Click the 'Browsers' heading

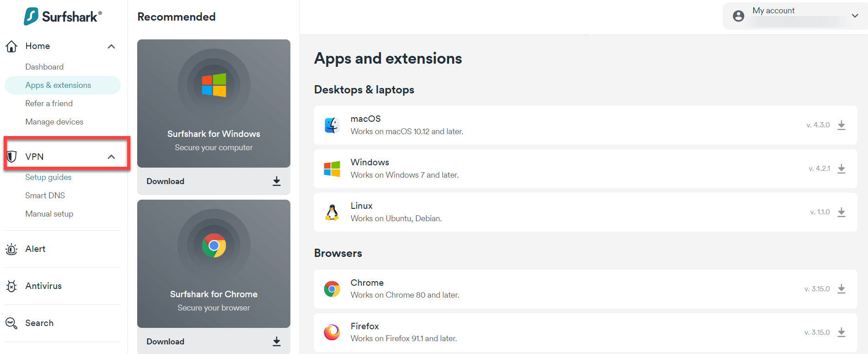click(338, 253)
